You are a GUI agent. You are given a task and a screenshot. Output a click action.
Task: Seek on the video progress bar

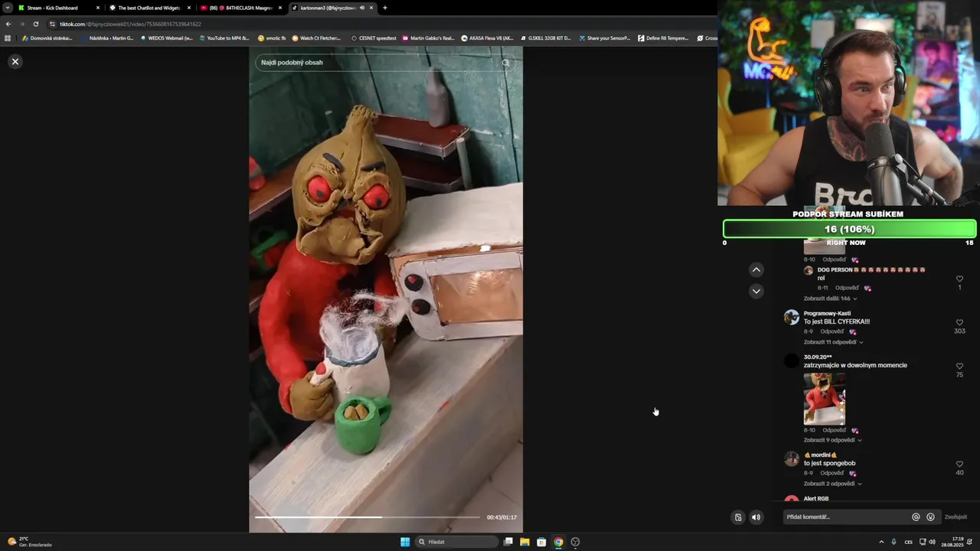(367, 517)
